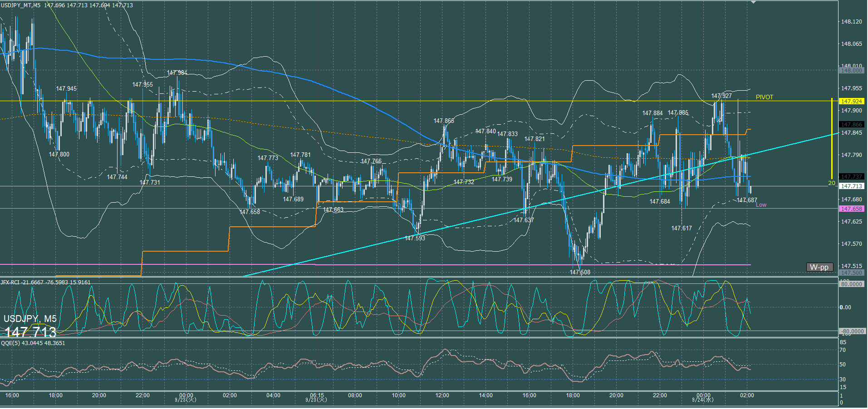Viewport: 868px width, 409px height.
Task: Click the current price tag 147.713
Action: [x=851, y=186]
